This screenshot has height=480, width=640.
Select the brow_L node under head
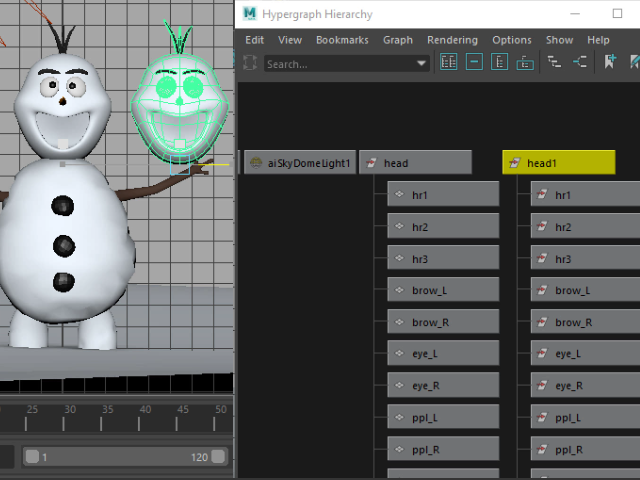tap(442, 291)
